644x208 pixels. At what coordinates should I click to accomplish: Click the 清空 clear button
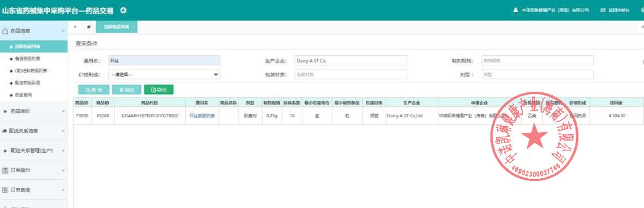pos(127,90)
